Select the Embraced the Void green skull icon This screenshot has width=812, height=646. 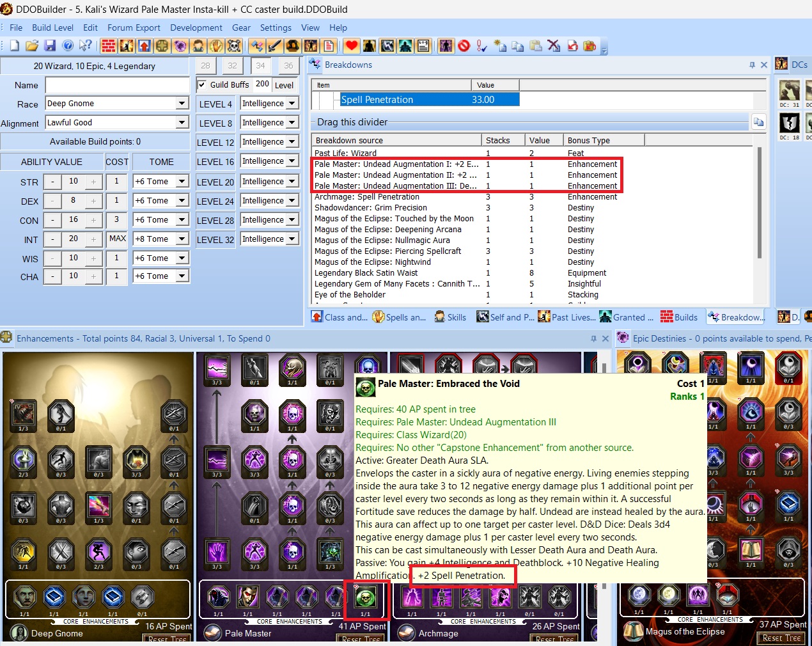coord(366,598)
